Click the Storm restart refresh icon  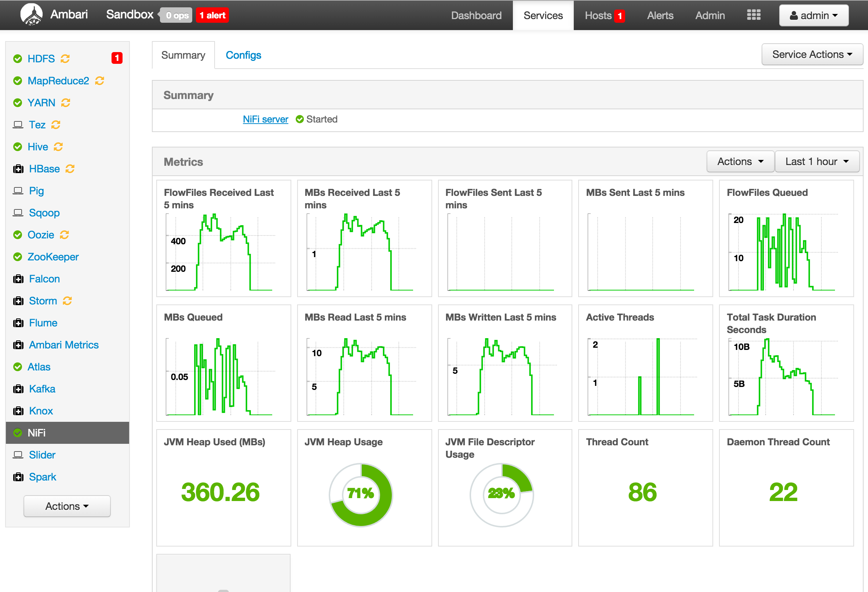[67, 301]
